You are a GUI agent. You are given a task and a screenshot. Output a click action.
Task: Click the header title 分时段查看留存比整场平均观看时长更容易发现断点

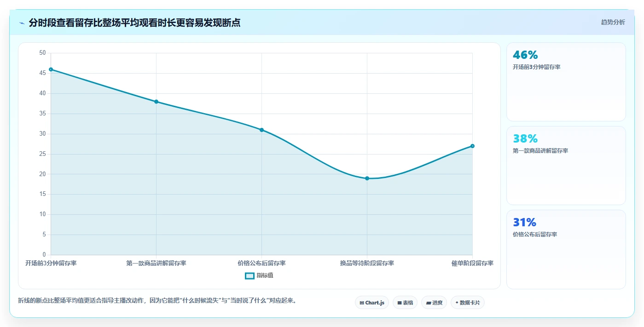[134, 23]
